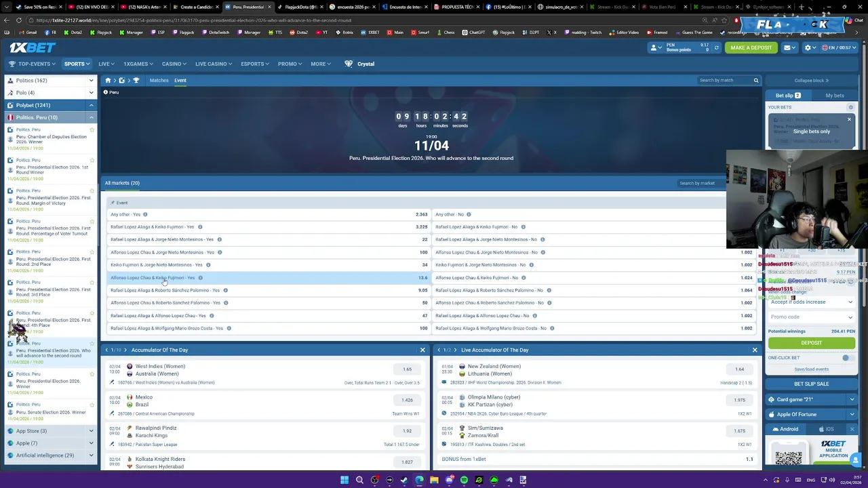Select odds 9.05 Aliaga & Sánchez Palomino - Yes

point(422,290)
